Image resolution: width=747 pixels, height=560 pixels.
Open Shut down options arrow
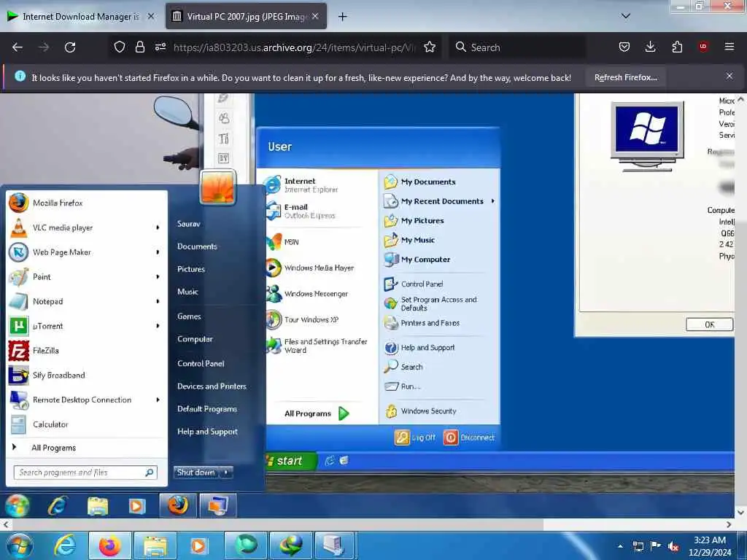(226, 472)
